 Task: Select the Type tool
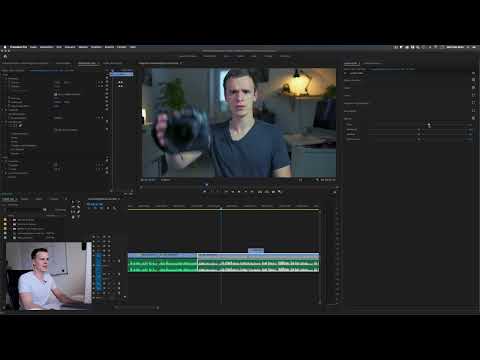[79, 217]
